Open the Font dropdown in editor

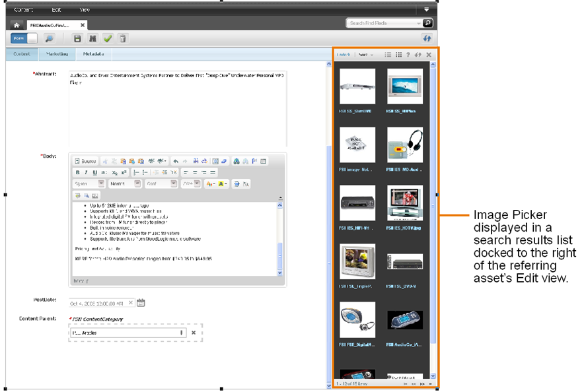pos(161,183)
